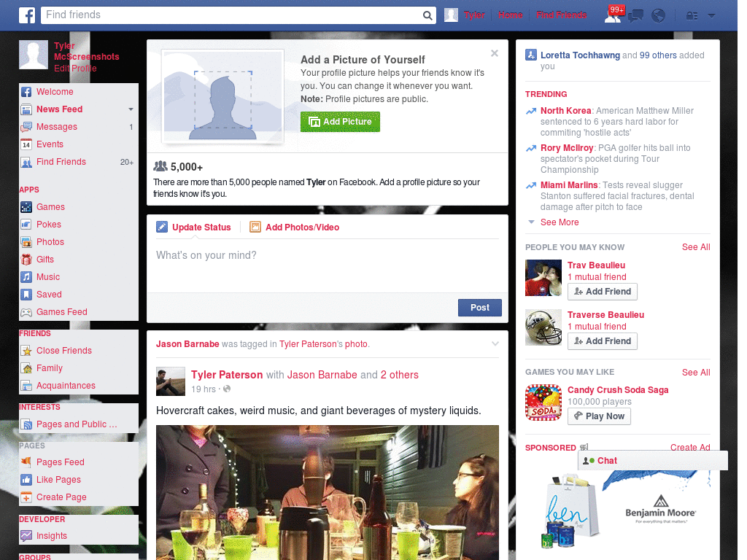747x560 pixels.
Task: Click the Games Feed controller icon
Action: pyautogui.click(x=26, y=312)
